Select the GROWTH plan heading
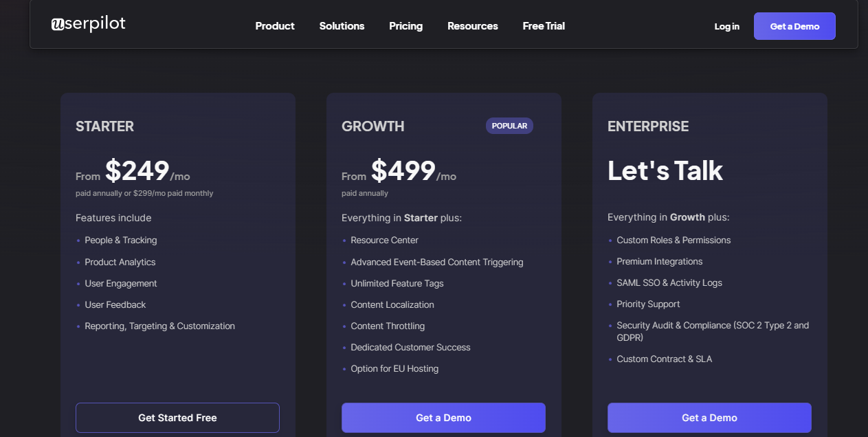This screenshot has height=437, width=868. click(x=372, y=126)
